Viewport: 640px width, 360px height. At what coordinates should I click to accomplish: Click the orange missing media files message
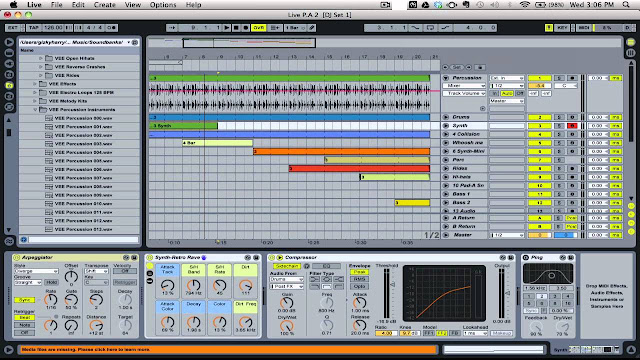click(228, 350)
